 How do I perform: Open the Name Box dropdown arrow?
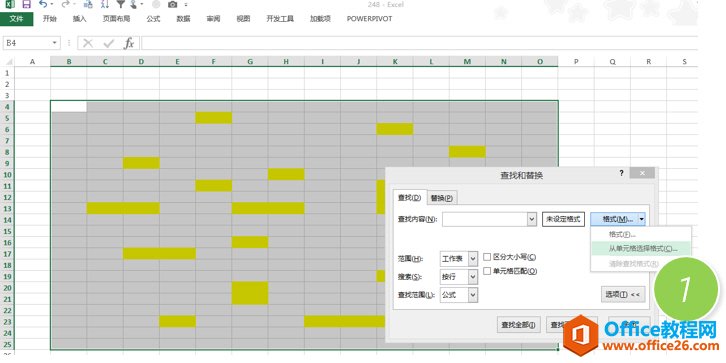pos(55,43)
